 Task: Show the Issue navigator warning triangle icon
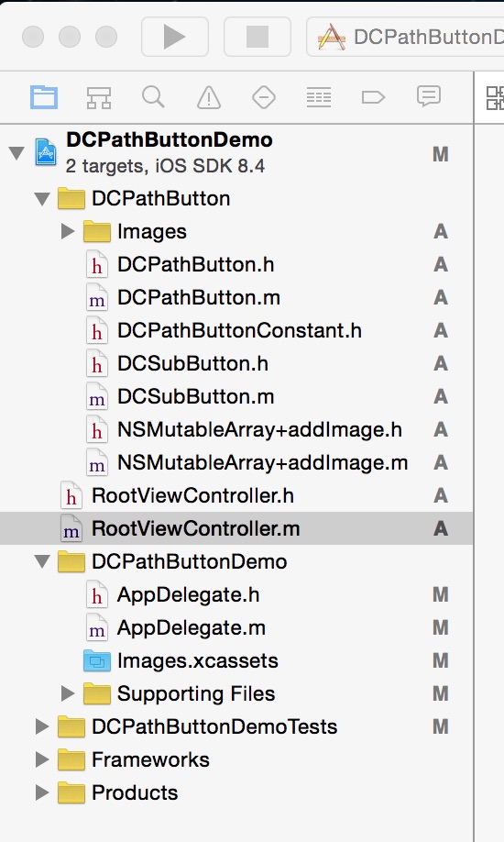coord(209,98)
